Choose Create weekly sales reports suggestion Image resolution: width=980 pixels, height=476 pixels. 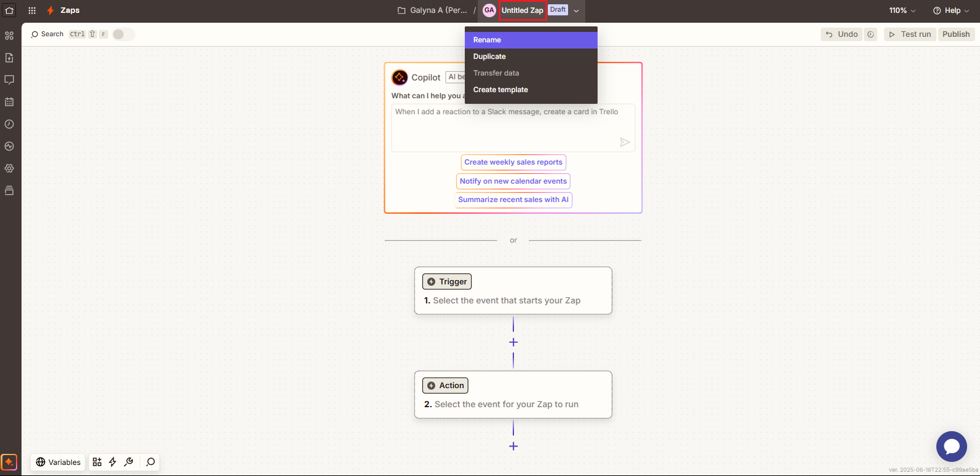pos(513,162)
